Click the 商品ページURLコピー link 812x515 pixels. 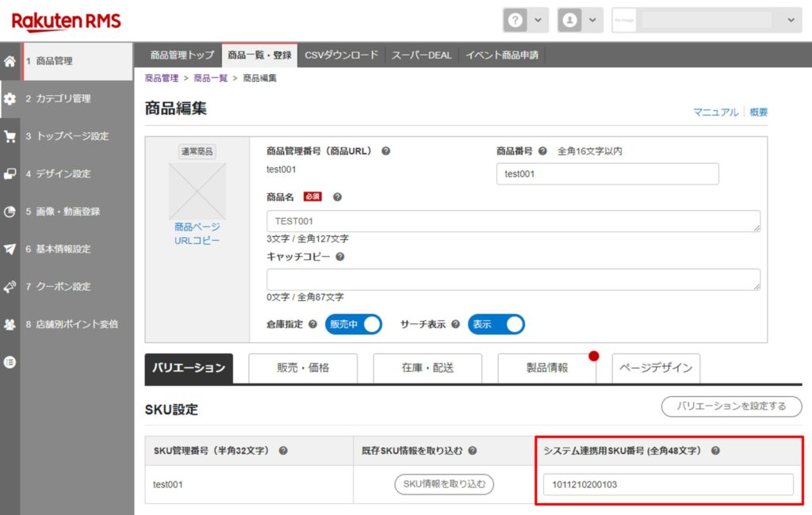click(x=197, y=234)
